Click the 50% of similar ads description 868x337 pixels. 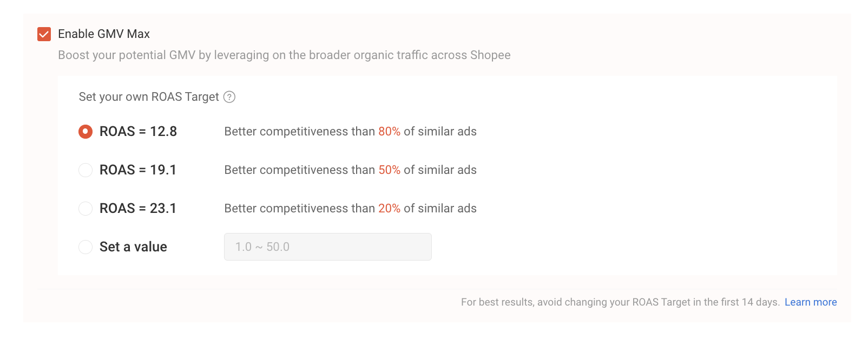click(x=351, y=170)
